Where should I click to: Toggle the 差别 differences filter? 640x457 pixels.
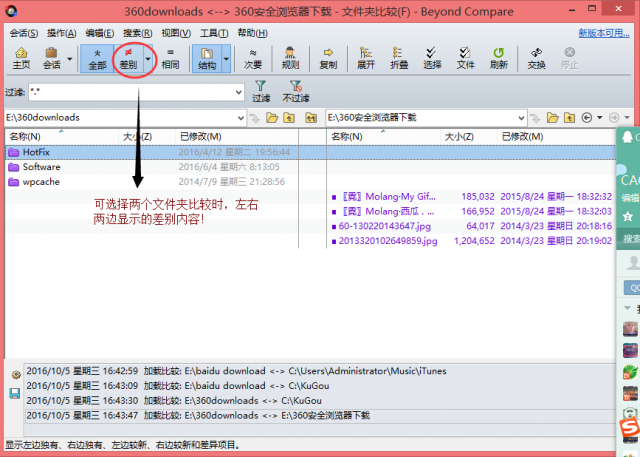(x=128, y=58)
